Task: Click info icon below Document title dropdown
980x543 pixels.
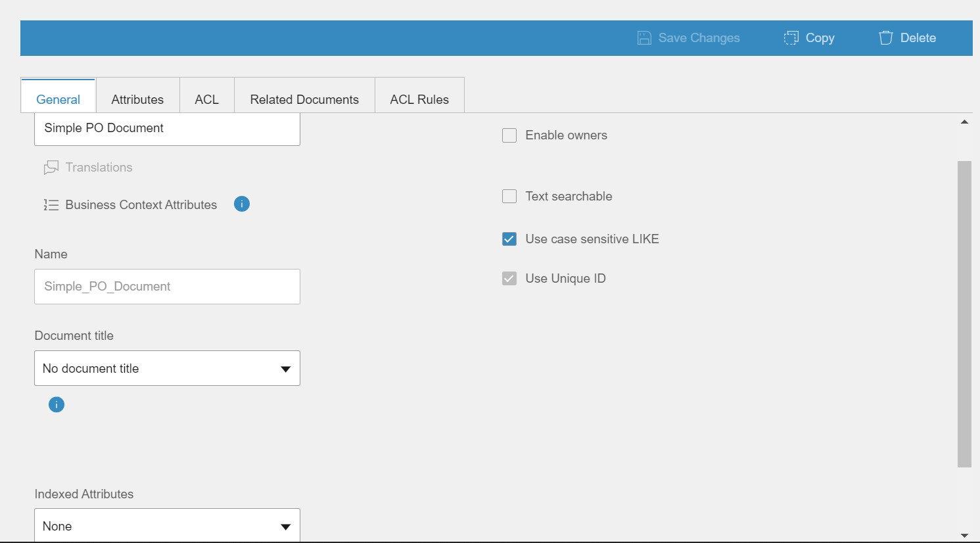Action: point(57,404)
